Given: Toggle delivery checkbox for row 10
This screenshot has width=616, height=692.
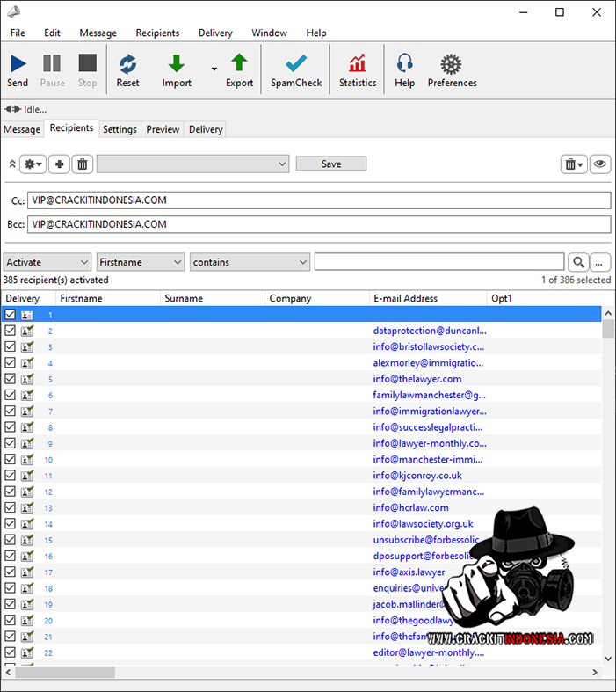Looking at the screenshot, I should pyautogui.click(x=11, y=459).
